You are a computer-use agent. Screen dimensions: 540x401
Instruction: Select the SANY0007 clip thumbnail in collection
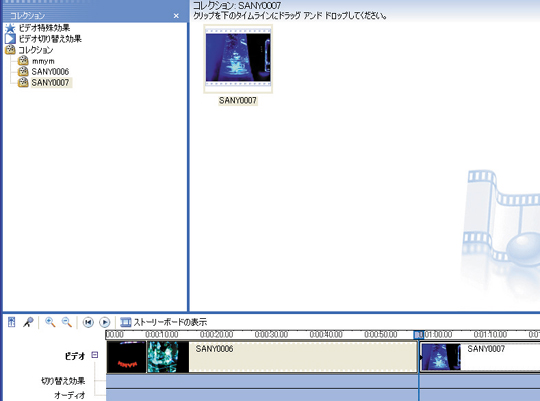238,59
